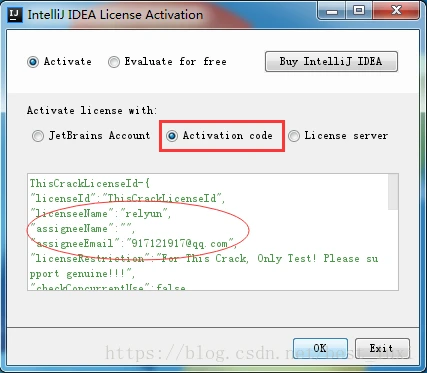Image resolution: width=427 pixels, height=373 pixels.
Task: Click the Exit button
Action: pos(382,348)
